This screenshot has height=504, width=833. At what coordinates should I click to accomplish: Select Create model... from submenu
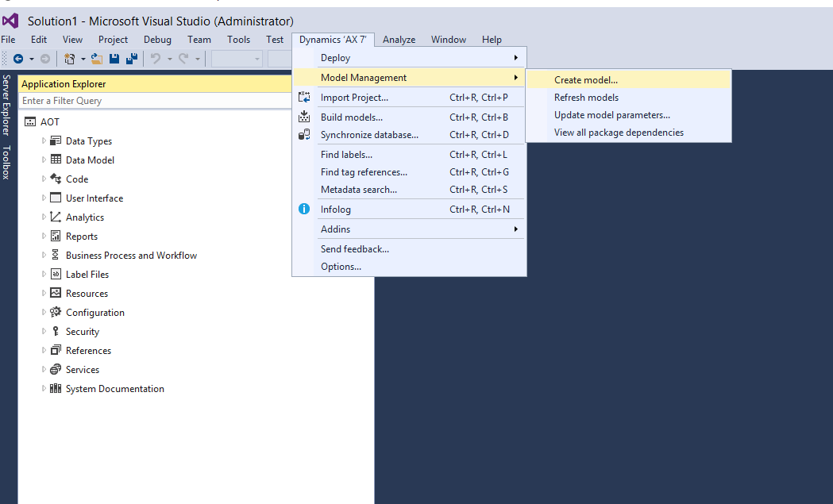(586, 80)
